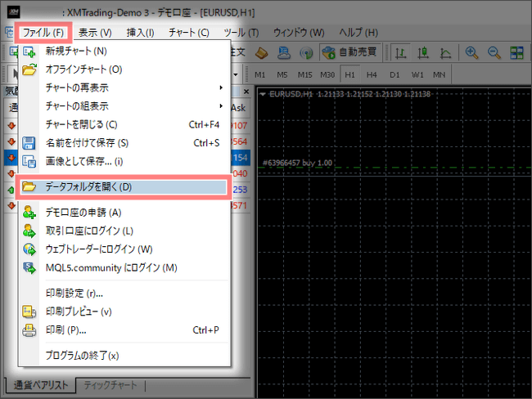Image resolution: width=532 pixels, height=399 pixels.
Task: Select W1 timeframe
Action: coord(417,75)
